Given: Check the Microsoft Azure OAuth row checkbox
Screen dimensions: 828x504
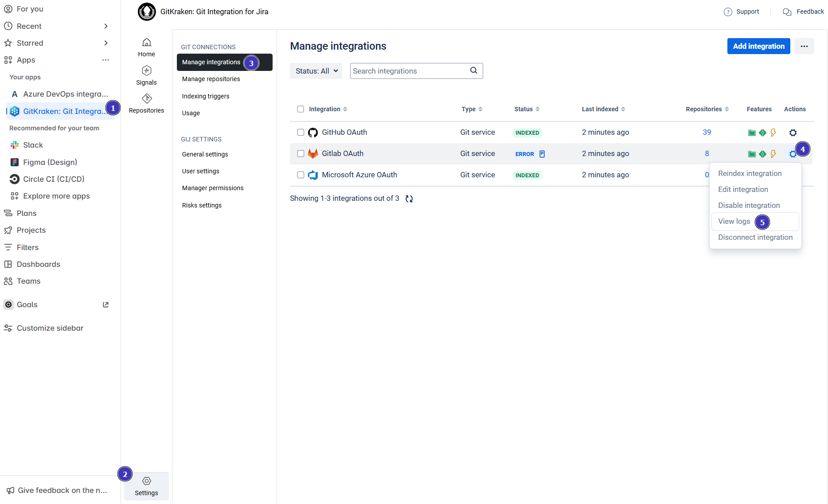Looking at the screenshot, I should click(x=301, y=175).
